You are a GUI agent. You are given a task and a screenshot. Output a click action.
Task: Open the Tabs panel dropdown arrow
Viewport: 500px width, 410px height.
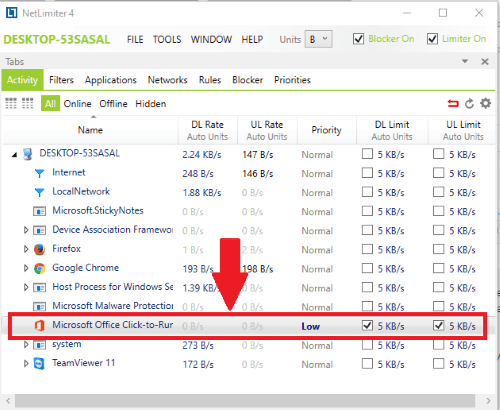[x=465, y=61]
